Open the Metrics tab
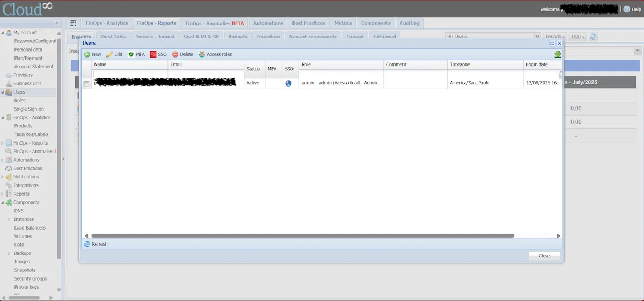644x301 pixels. coord(343,23)
